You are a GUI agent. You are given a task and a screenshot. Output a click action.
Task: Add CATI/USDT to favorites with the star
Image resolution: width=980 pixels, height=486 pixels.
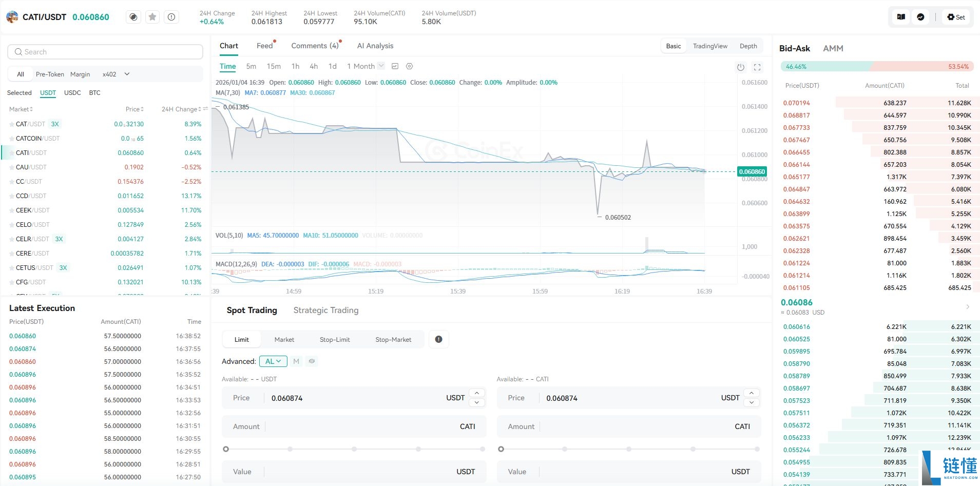152,17
